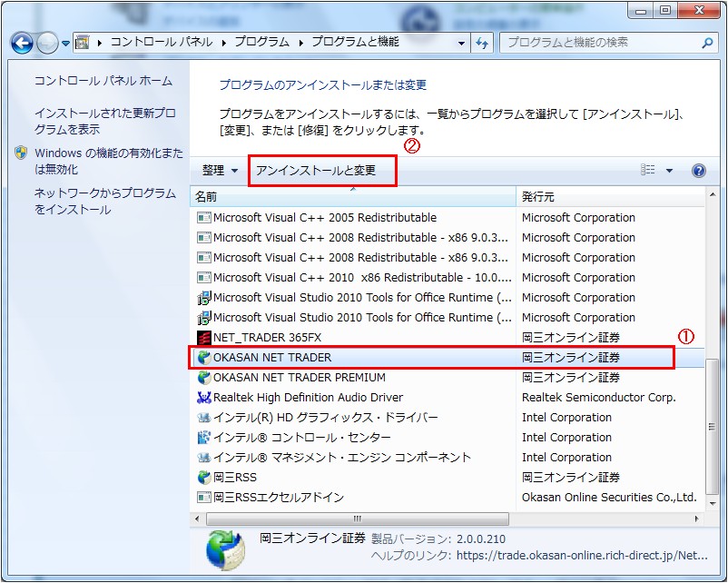Minimize the Programs and Features window

click(x=641, y=11)
